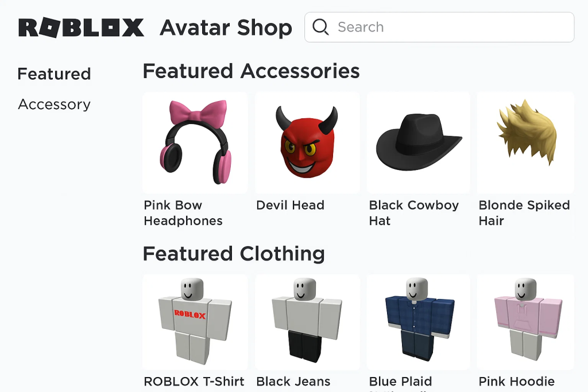Click the ROBLOX T-Shirt title link
588x392 pixels.
pyautogui.click(x=194, y=382)
